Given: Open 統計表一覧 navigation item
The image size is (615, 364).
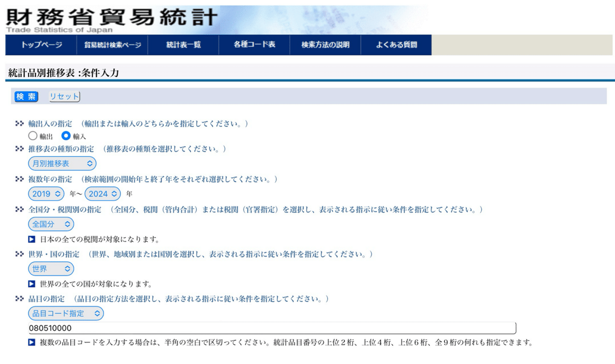Looking at the screenshot, I should click(x=183, y=45).
